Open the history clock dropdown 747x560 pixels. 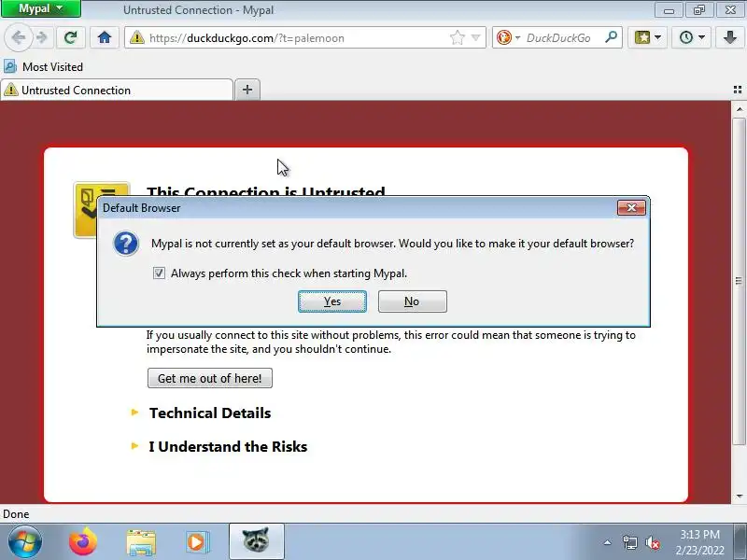pyautogui.click(x=691, y=37)
